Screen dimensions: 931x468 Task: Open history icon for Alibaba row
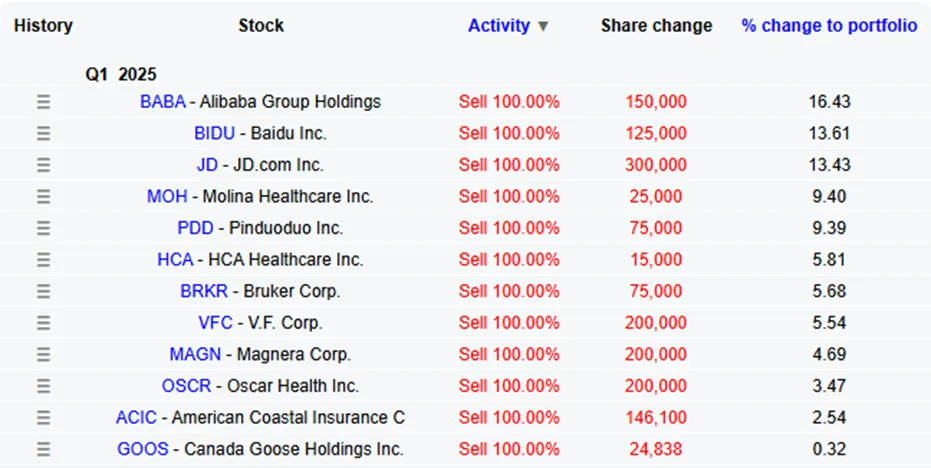click(43, 102)
